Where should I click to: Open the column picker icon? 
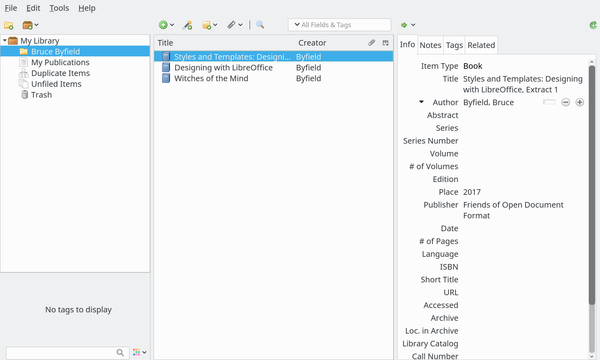pyautogui.click(x=385, y=43)
